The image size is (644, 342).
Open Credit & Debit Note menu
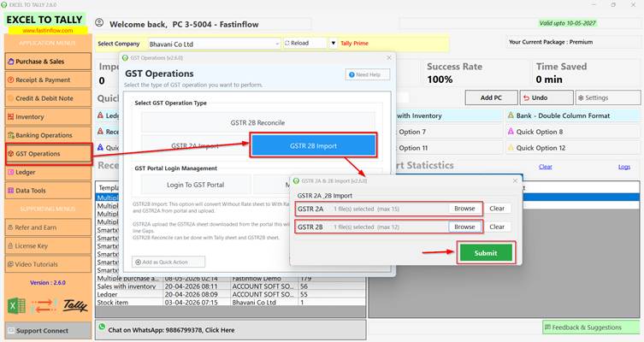pos(48,98)
